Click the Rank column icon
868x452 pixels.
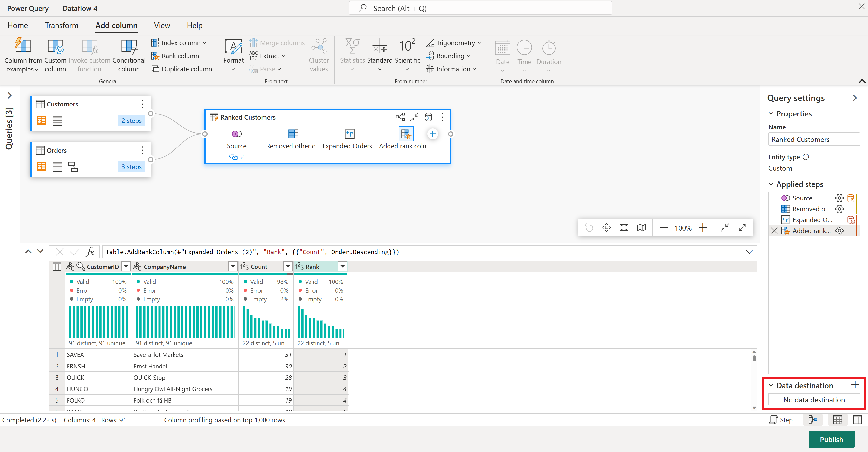pyautogui.click(x=155, y=56)
